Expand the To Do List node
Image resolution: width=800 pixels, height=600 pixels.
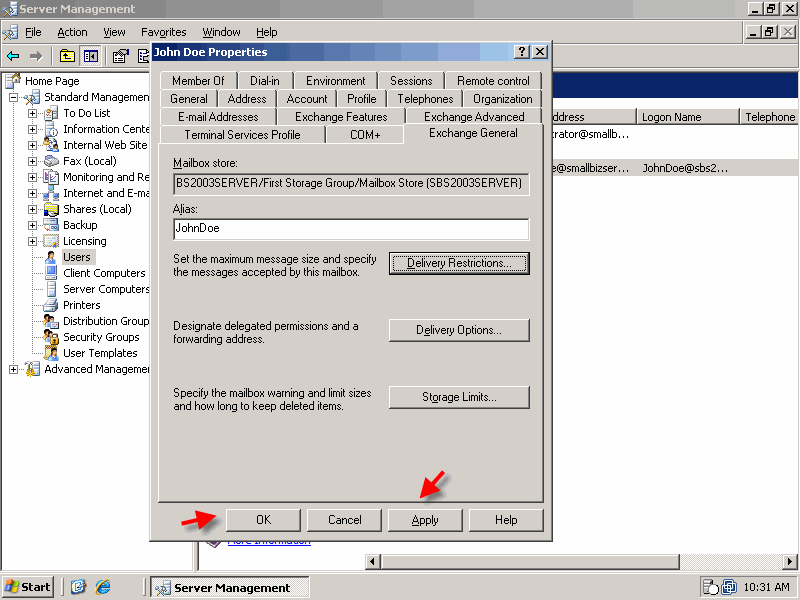[x=33, y=113]
